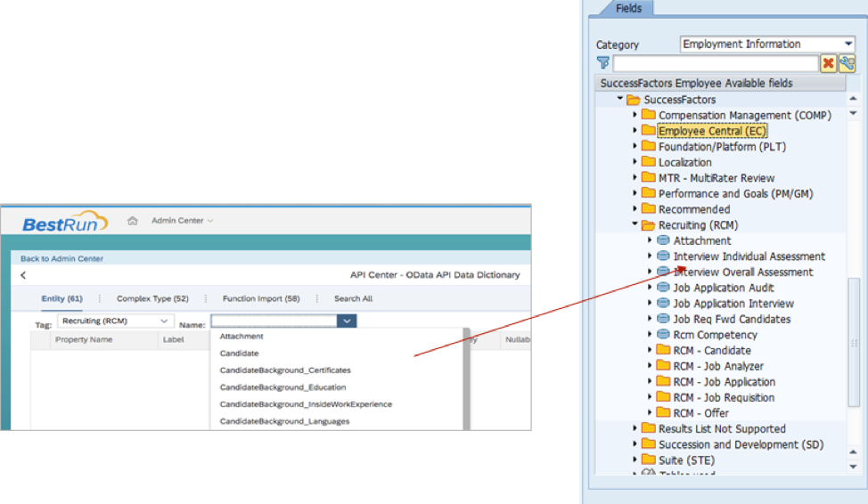
Task: Select RCM - Job Analyzer tree item
Action: [718, 366]
